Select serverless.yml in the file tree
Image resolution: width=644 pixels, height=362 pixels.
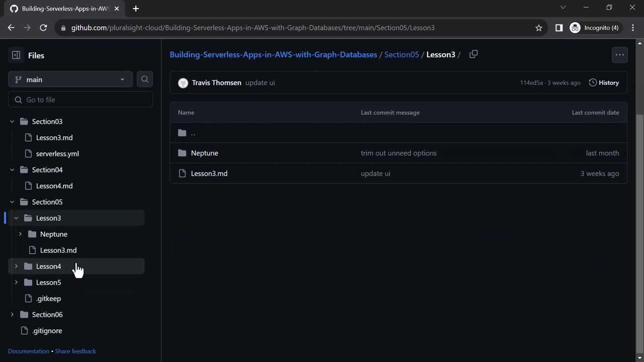pos(57,154)
